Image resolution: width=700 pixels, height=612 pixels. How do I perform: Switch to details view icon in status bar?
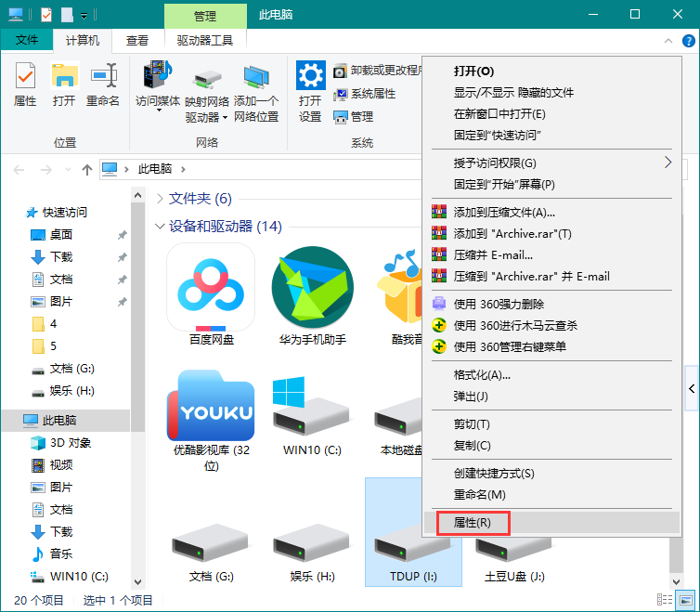click(x=665, y=600)
